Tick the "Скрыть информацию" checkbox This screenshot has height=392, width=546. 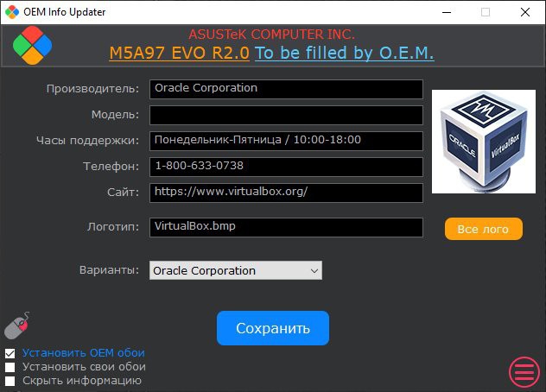tap(10, 381)
